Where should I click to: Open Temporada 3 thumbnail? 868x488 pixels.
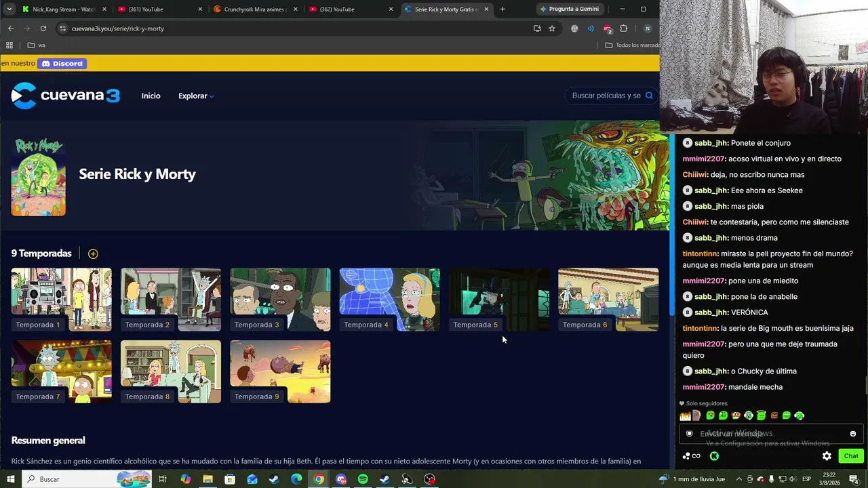[x=280, y=300]
